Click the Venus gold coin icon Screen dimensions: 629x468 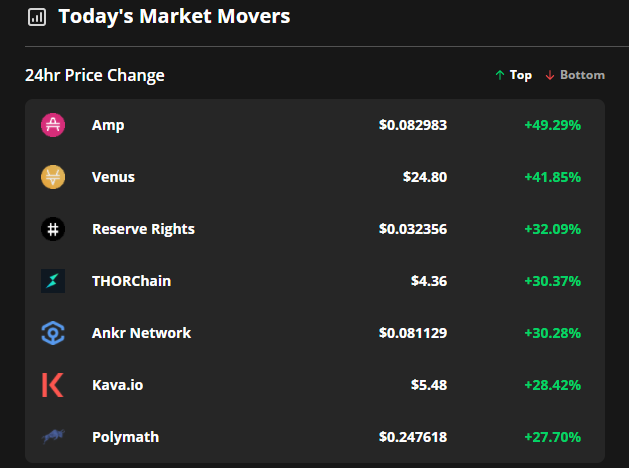click(53, 177)
